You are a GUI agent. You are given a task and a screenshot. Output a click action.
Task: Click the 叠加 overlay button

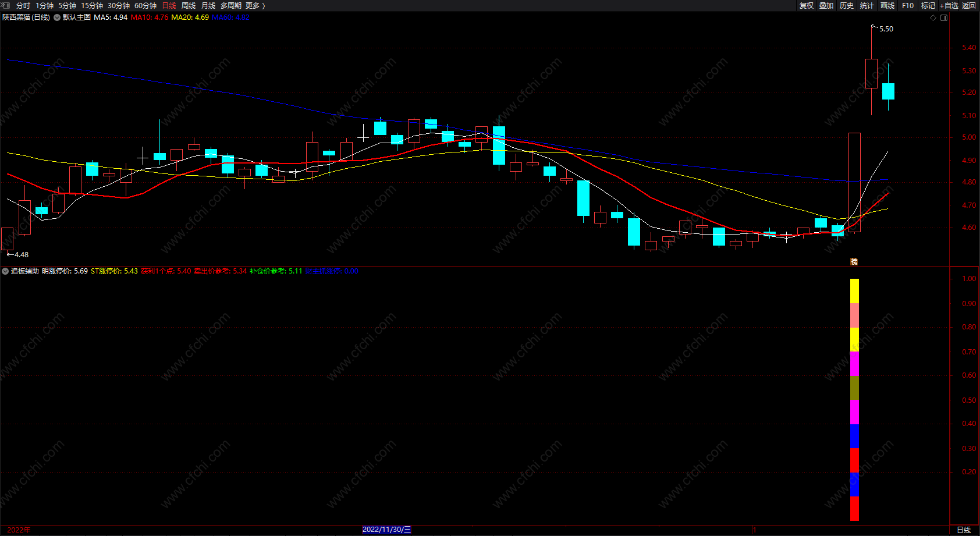click(826, 5)
